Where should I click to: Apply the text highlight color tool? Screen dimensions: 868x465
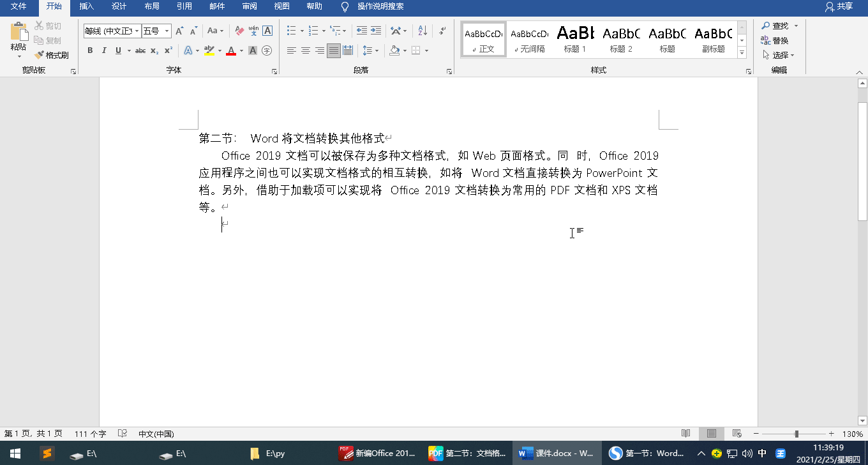click(209, 50)
